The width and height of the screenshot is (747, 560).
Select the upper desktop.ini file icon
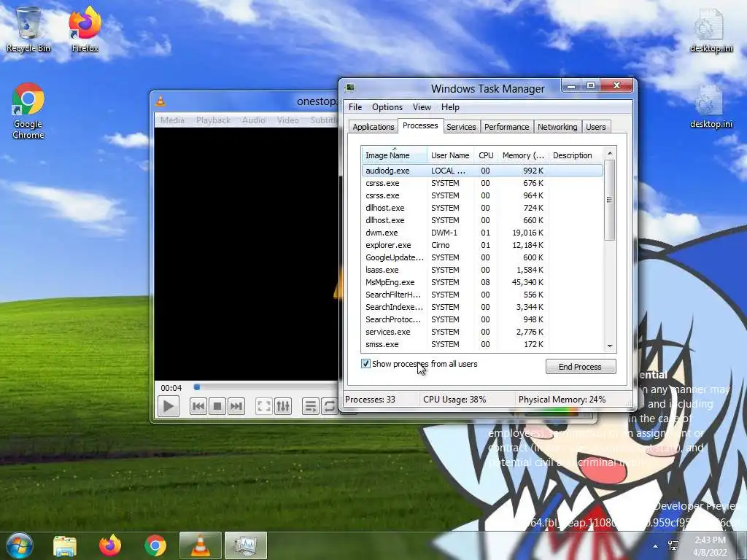pyautogui.click(x=711, y=29)
